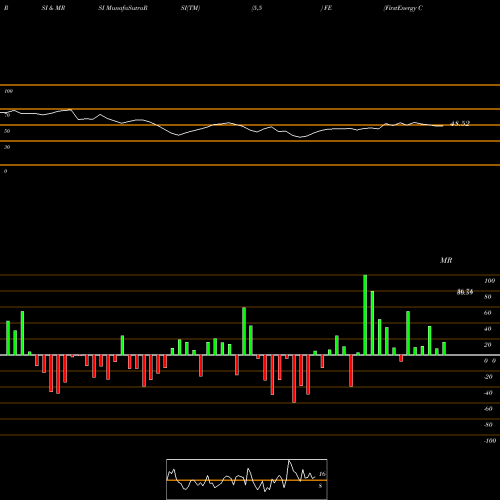Select the "70" RSI axis label

click(7, 115)
